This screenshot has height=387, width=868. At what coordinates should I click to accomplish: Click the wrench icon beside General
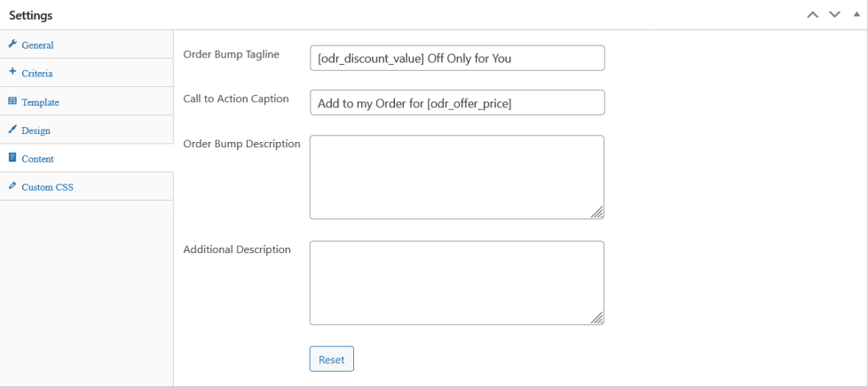point(12,44)
